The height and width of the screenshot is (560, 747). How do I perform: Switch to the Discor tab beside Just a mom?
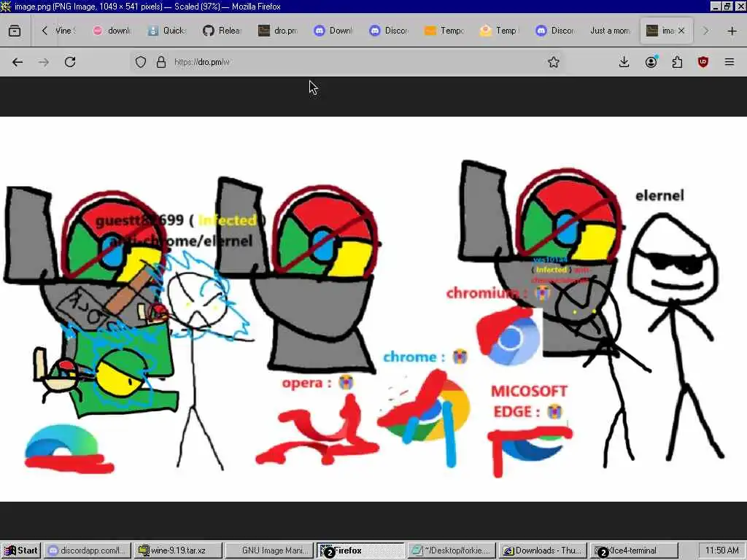coord(554,31)
